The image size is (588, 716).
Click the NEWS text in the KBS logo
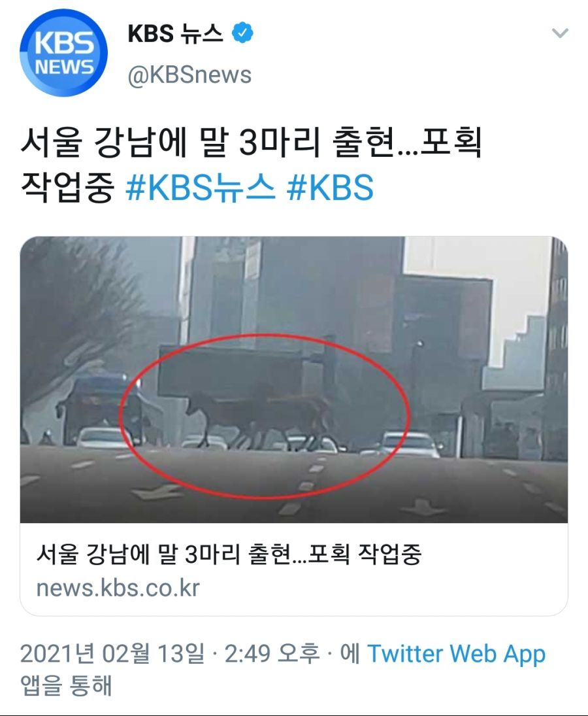[x=64, y=67]
